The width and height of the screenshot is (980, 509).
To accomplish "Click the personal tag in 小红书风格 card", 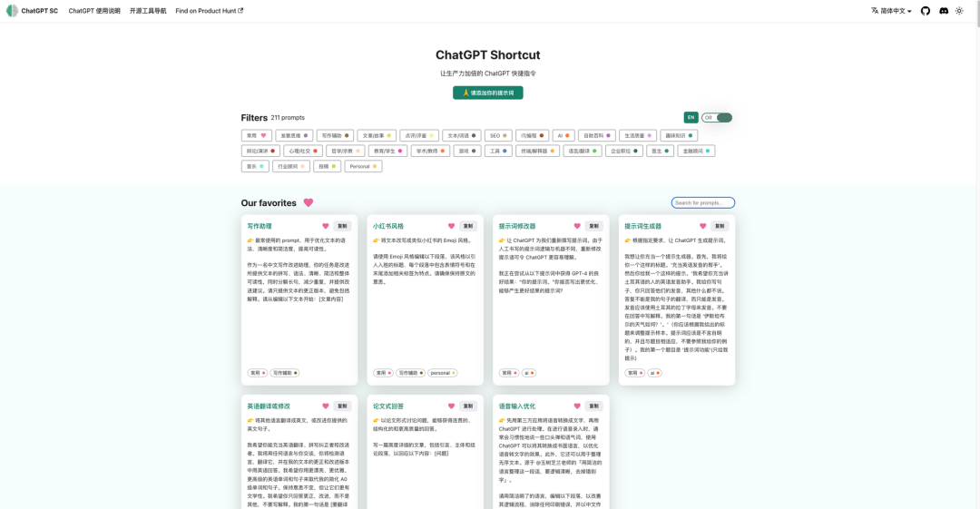I will (x=443, y=373).
